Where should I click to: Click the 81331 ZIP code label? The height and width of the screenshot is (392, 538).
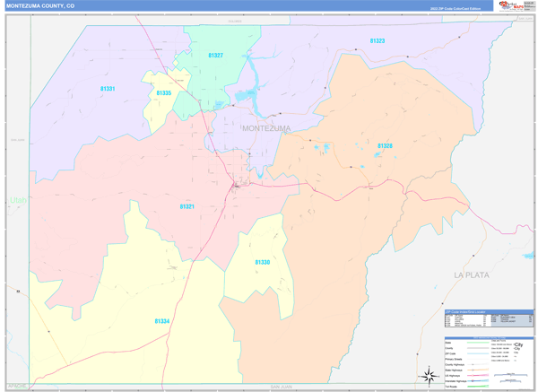point(107,89)
